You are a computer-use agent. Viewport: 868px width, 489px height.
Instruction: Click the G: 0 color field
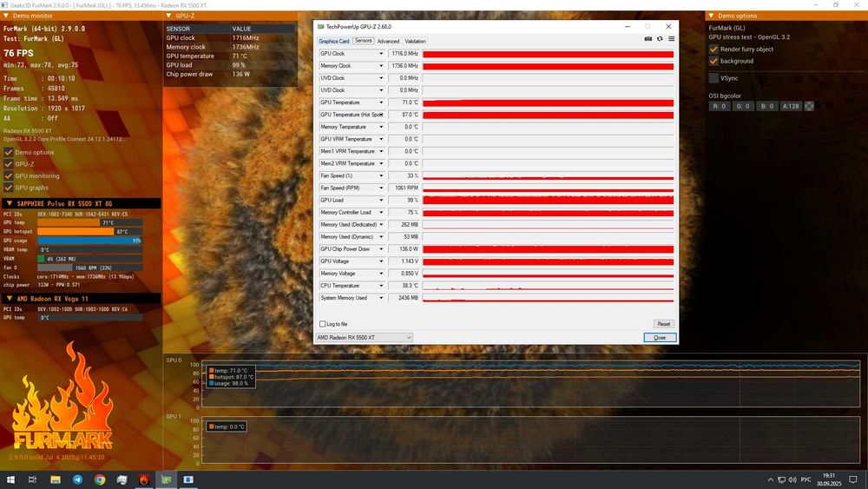pos(743,106)
